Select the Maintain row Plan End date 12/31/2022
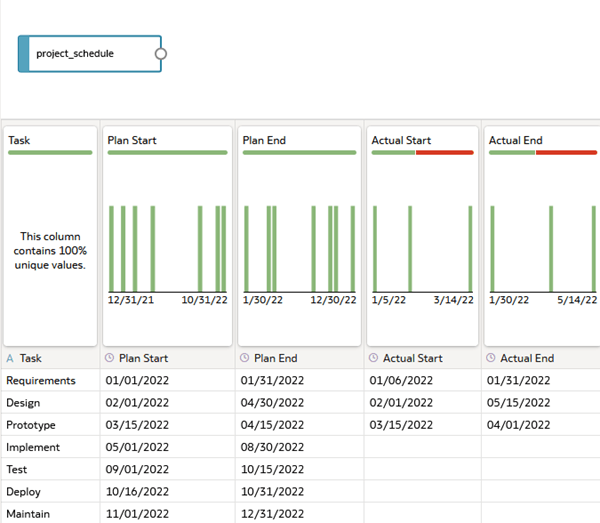 point(271,514)
